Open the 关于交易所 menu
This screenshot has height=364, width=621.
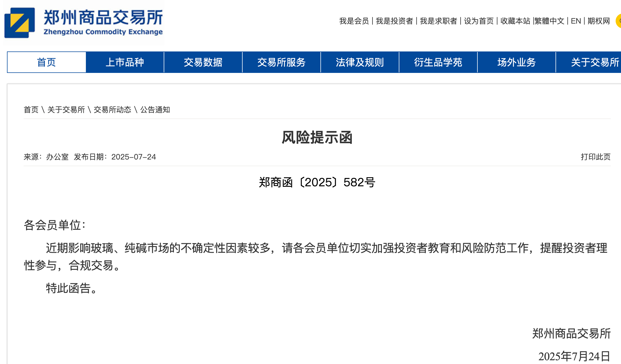coord(594,62)
